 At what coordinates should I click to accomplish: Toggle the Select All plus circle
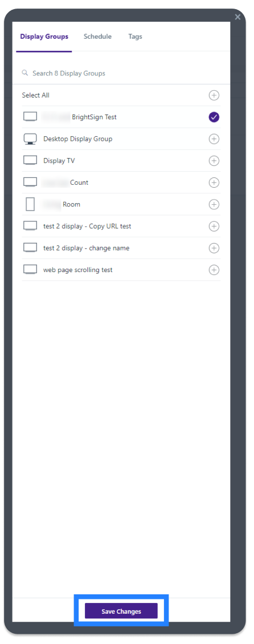coord(214,95)
